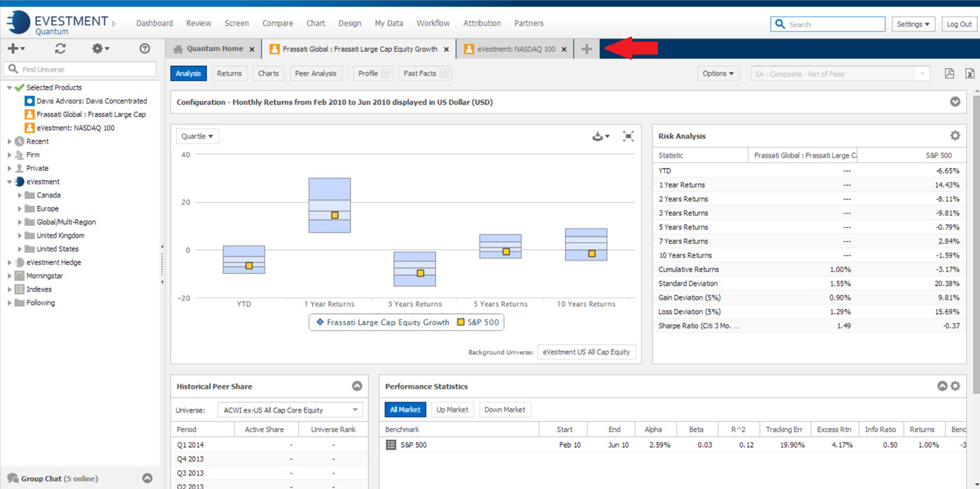Maximize the quartile chart to full screen

(629, 137)
